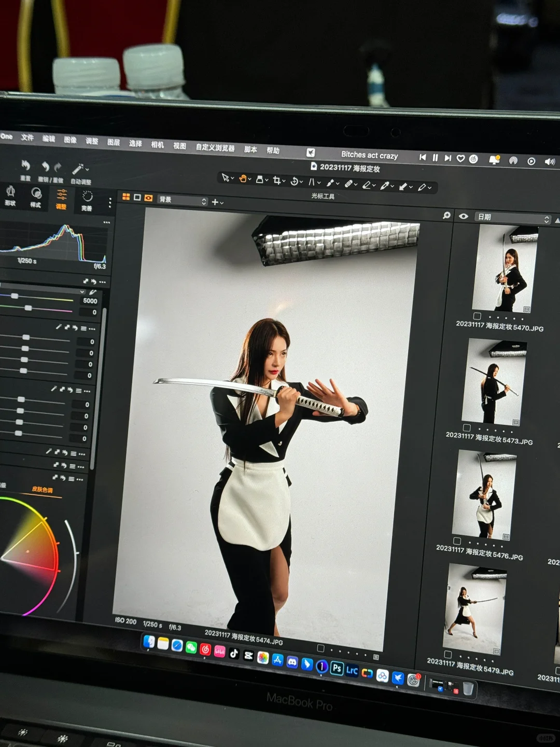Select the rotation straighten tool
Image resolution: width=560 pixels, height=747 pixels.
tap(295, 181)
